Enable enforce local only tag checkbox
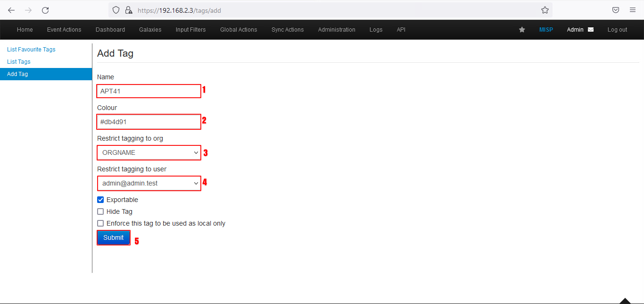The width and height of the screenshot is (644, 304). 100,223
